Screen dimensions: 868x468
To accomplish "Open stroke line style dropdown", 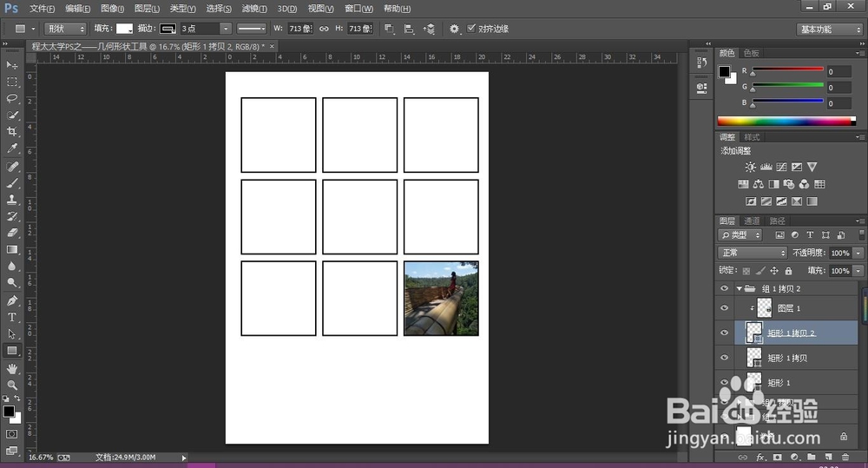I will click(252, 29).
